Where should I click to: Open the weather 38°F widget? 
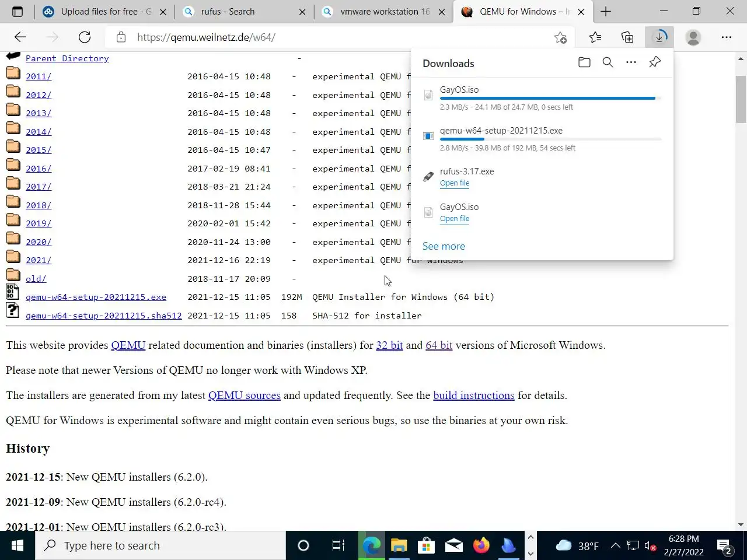click(x=577, y=546)
